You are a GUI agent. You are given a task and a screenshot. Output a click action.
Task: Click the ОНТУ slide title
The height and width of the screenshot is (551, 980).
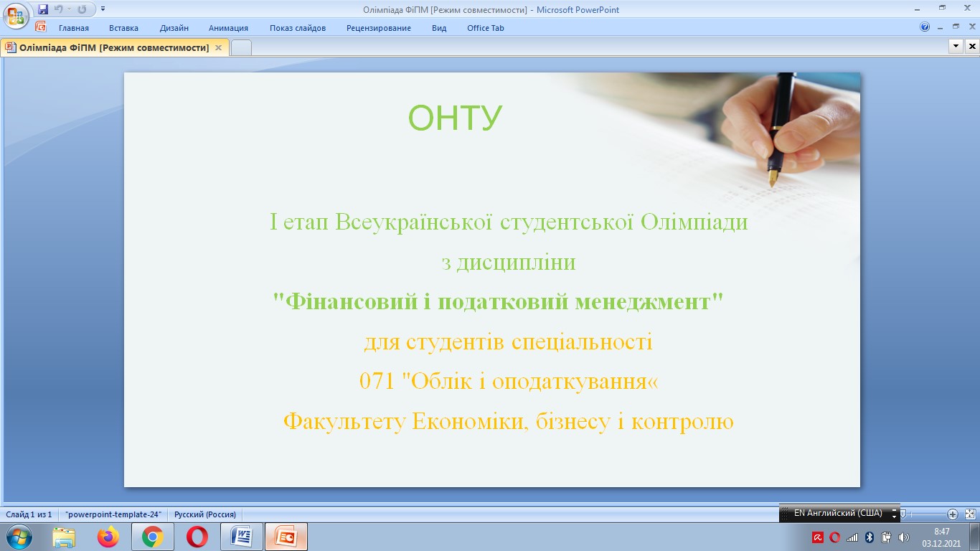coord(455,118)
